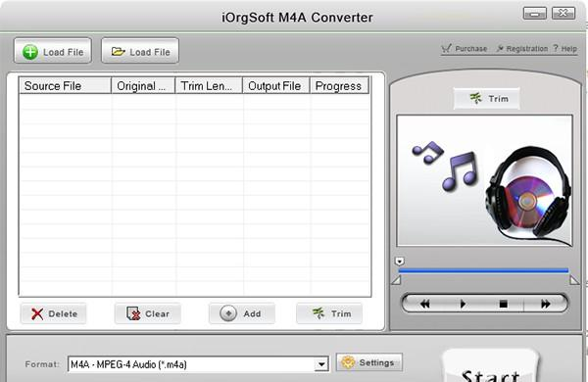The width and height of the screenshot is (588, 382).
Task: Click the shopping cart icon beside Purchase
Action: (446, 48)
